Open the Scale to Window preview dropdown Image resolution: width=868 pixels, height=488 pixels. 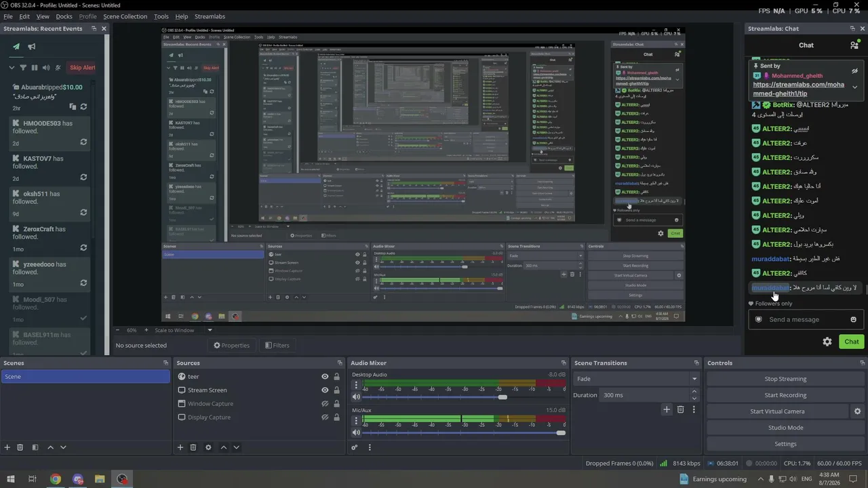210,330
